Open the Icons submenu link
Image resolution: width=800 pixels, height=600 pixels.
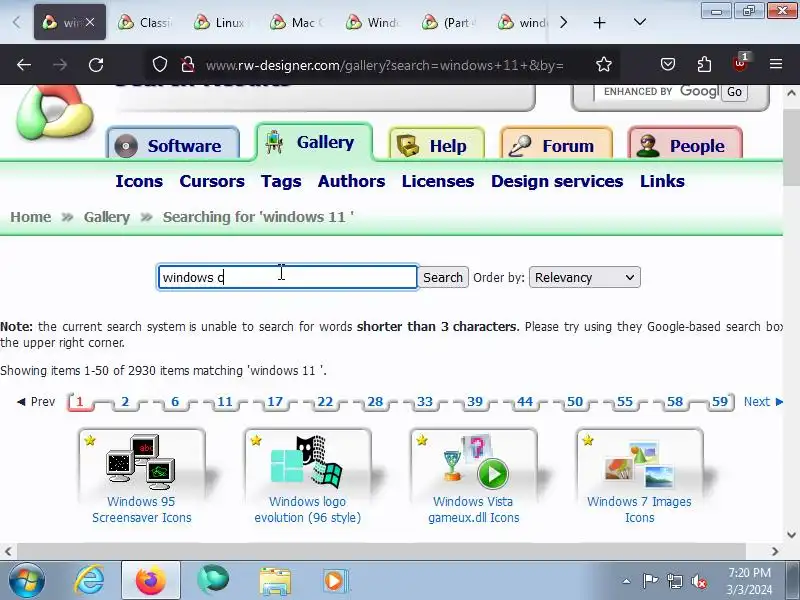pyautogui.click(x=139, y=181)
